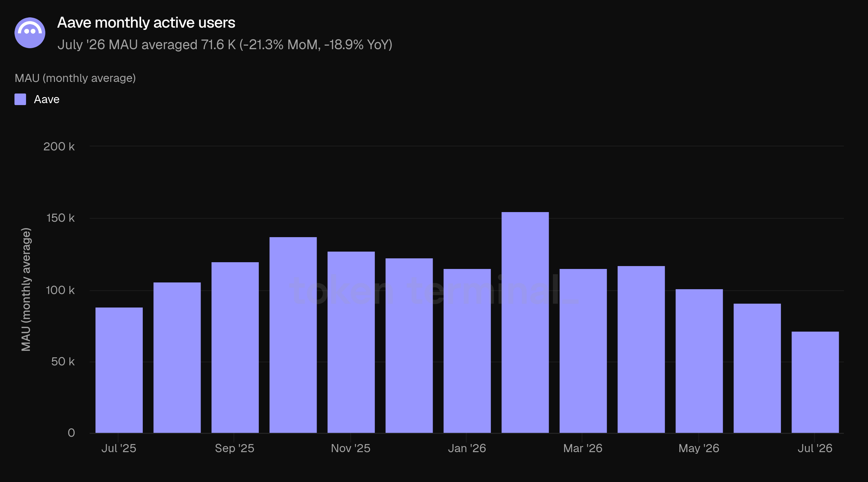Click the Mar '26 bar
Screen dimensions: 868x482
583,351
